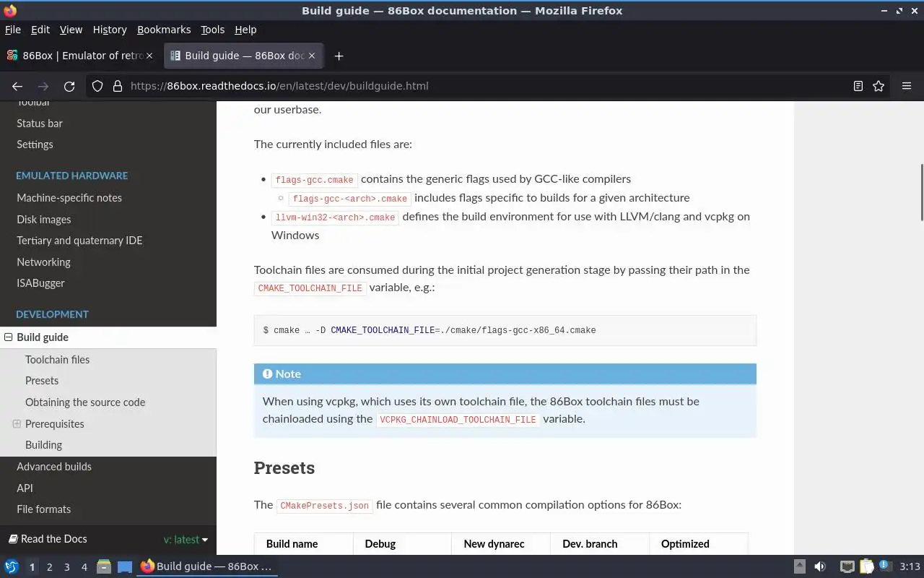The width and height of the screenshot is (924, 578).
Task: Click the CMakePresets.json code literal
Action: point(324,506)
